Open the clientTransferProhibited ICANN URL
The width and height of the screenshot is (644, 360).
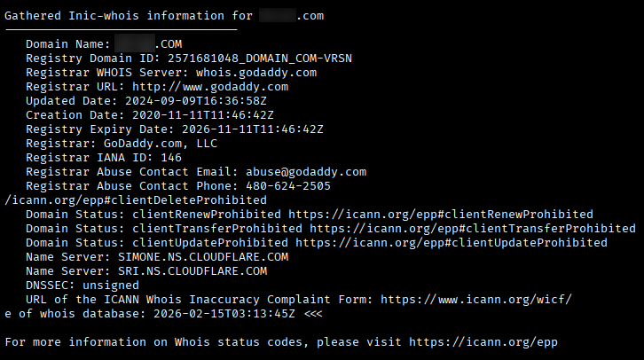click(473, 229)
